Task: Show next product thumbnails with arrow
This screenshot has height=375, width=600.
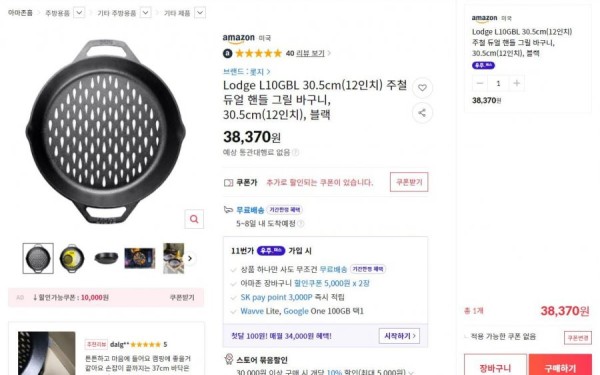Action: [190, 258]
